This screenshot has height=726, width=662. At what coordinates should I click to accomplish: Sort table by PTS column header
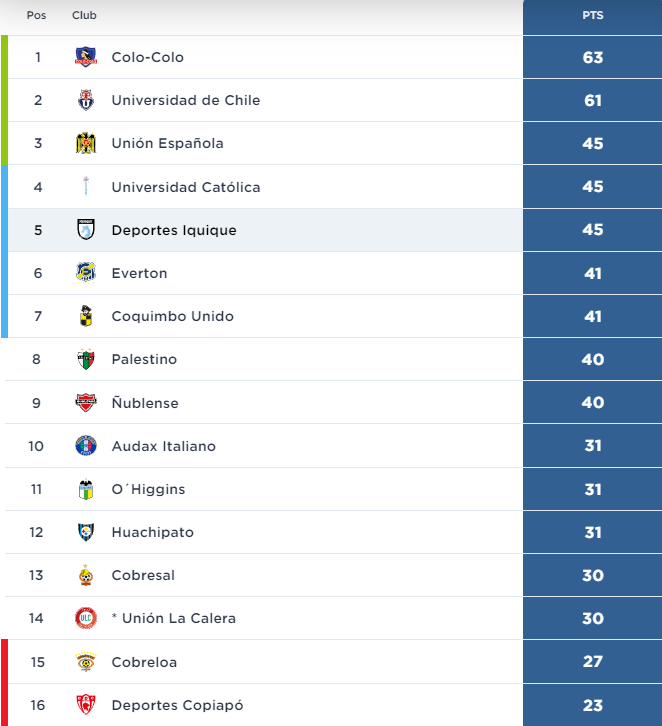(592, 16)
